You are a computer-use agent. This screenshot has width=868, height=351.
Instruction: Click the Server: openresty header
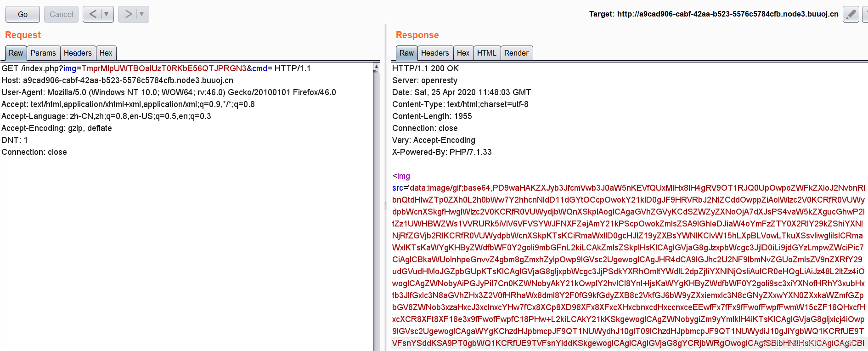click(425, 80)
